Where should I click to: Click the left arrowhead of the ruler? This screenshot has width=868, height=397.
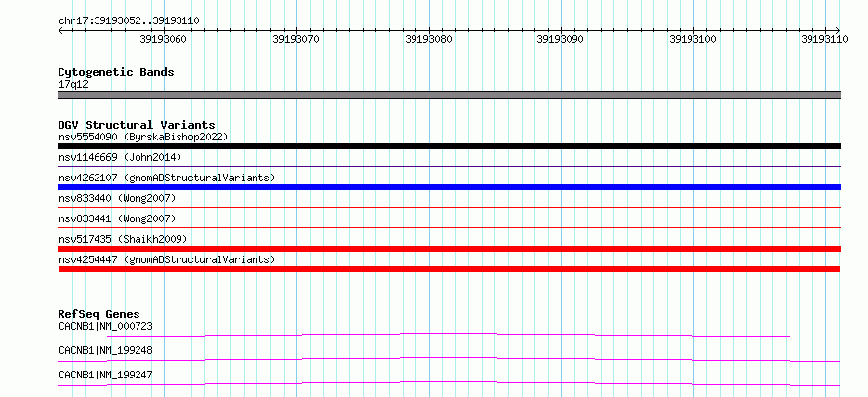(x=60, y=30)
